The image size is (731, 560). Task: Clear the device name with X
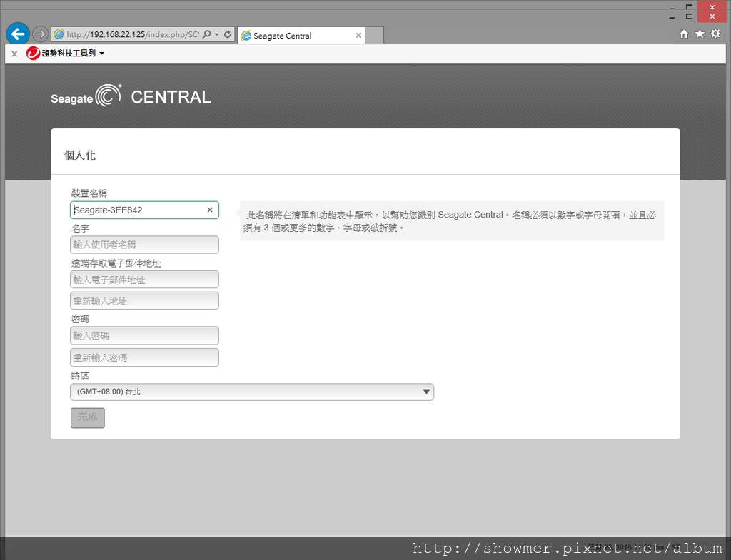210,210
